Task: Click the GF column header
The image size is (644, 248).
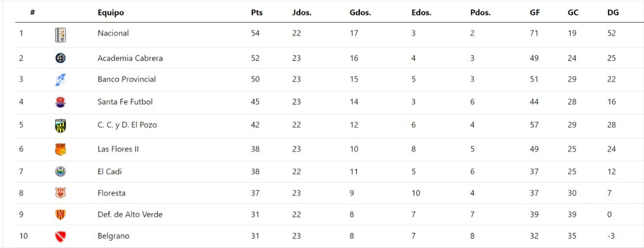Action: pos(535,13)
